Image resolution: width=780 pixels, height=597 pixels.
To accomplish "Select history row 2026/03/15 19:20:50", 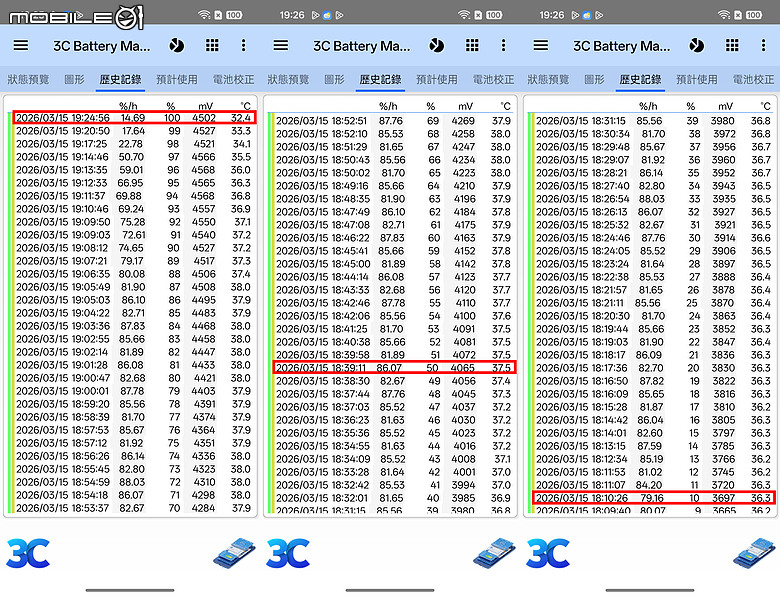I will pyautogui.click(x=134, y=131).
